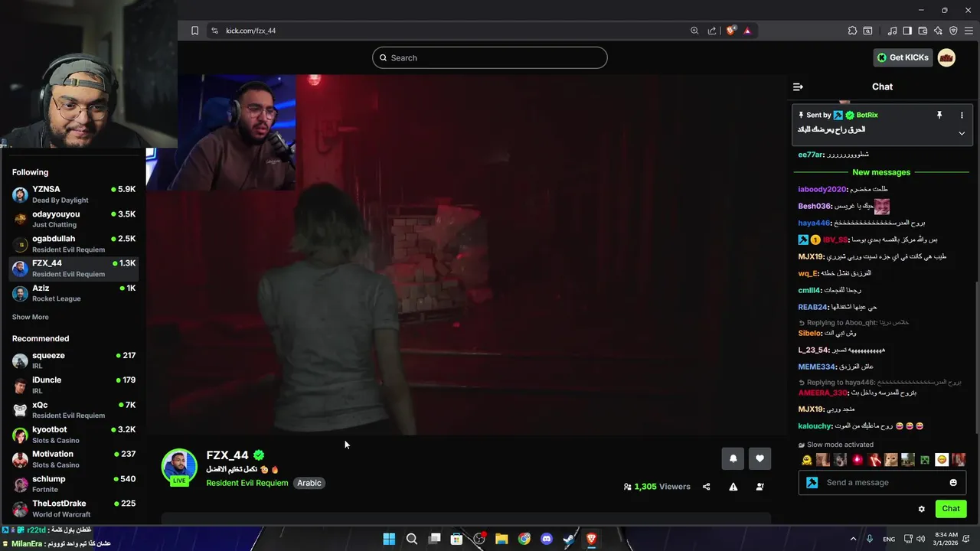Insert the cat quick emote
This screenshot has height=551, width=980.
[891, 460]
